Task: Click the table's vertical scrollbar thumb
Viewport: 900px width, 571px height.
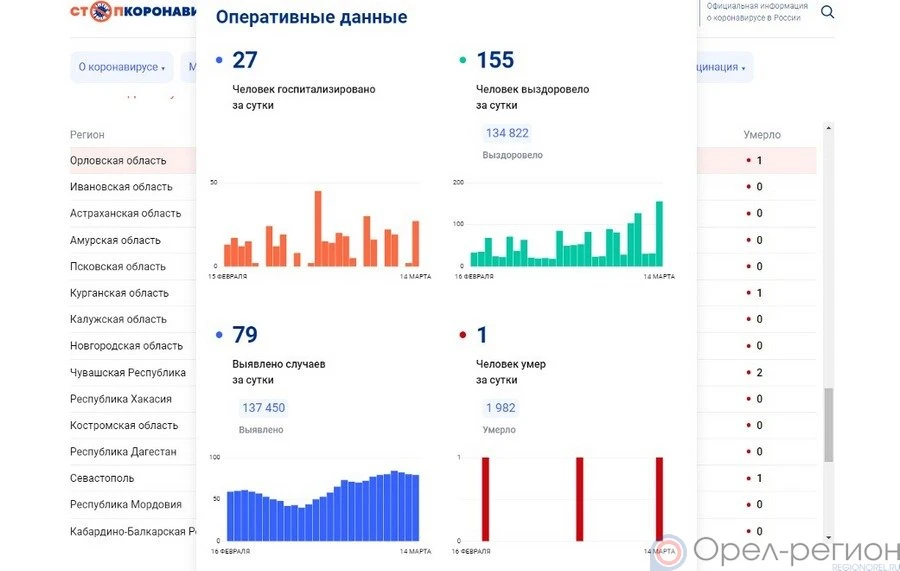Action: click(x=828, y=425)
